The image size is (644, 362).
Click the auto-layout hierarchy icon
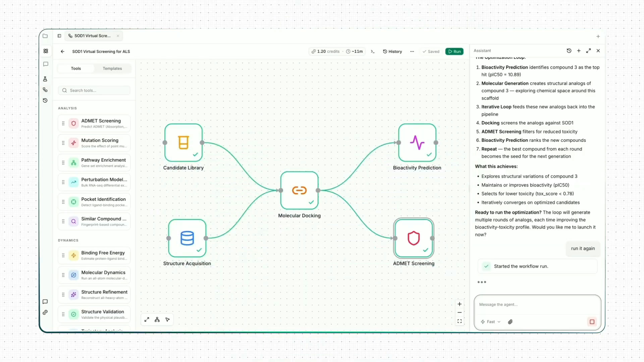[x=157, y=319]
